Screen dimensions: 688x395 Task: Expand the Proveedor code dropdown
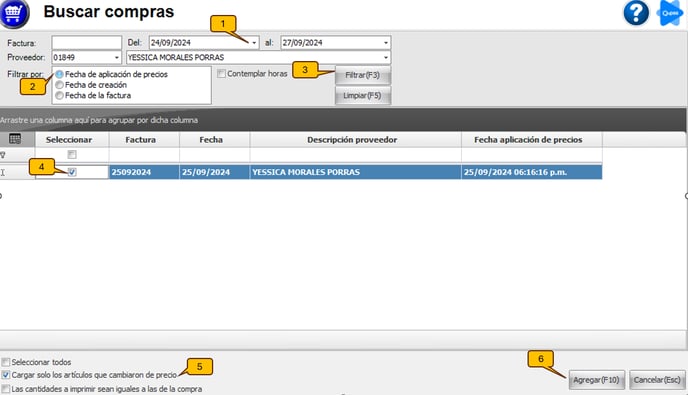(116, 57)
